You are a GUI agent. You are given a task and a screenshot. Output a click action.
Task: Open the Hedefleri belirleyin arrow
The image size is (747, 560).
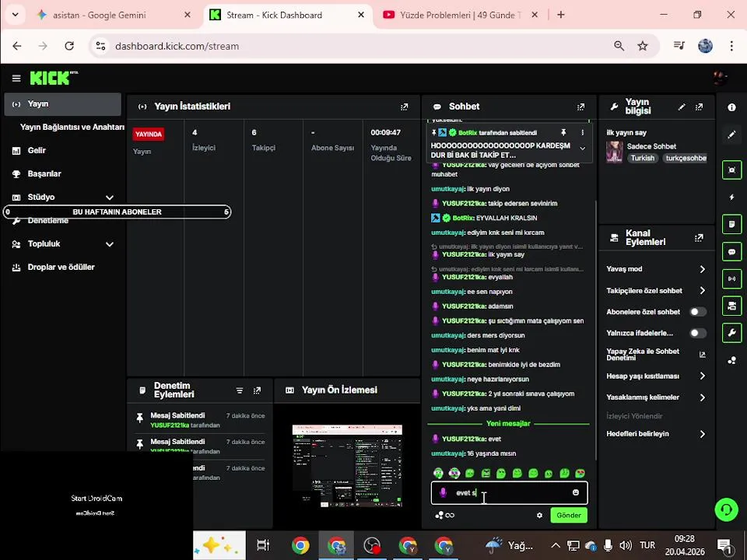(702, 434)
